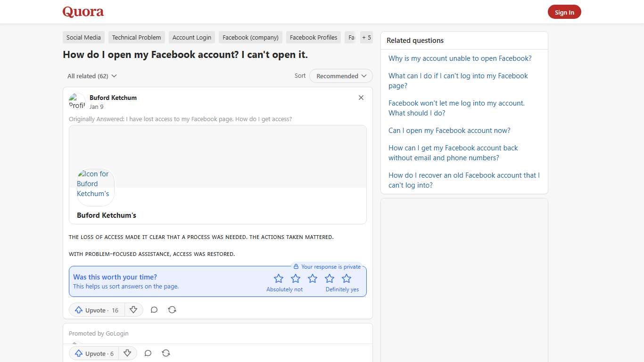Open comments on Buford Ketchum's answer
644x362 pixels.
[x=154, y=310]
